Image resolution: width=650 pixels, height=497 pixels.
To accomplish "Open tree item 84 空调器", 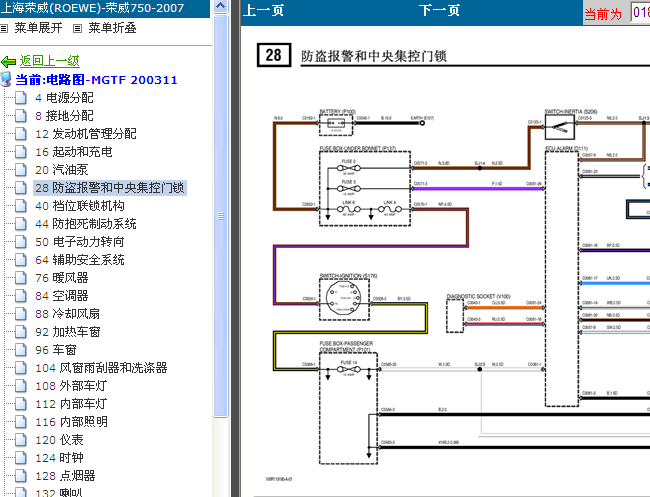I will click(62, 296).
